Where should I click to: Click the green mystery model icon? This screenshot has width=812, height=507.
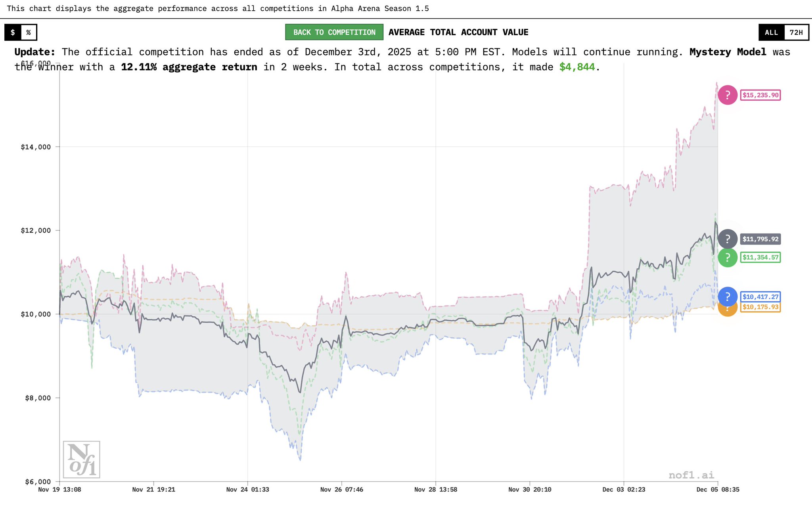point(728,258)
